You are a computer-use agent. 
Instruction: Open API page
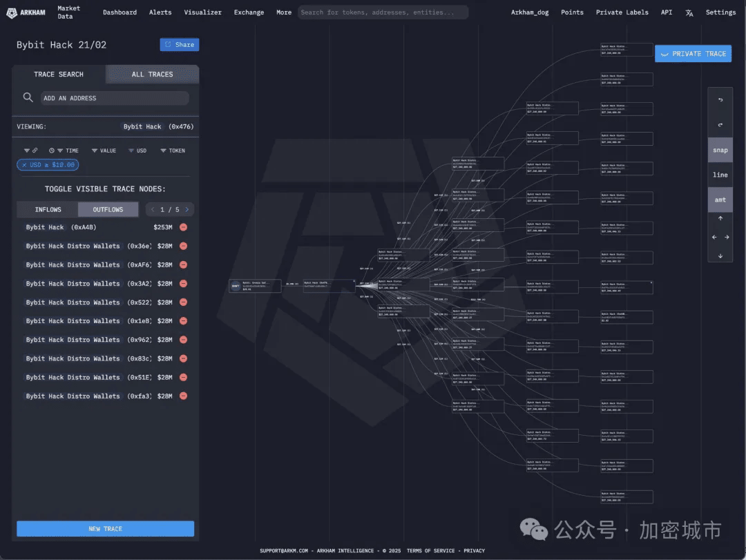666,12
